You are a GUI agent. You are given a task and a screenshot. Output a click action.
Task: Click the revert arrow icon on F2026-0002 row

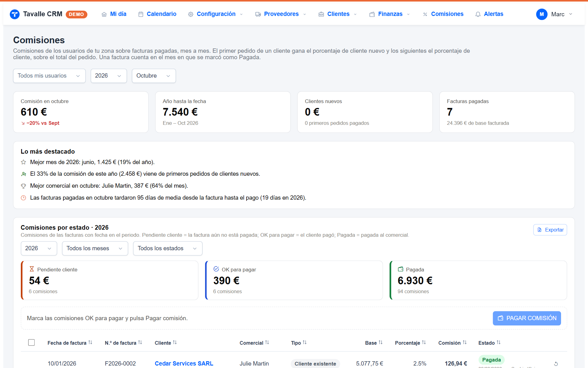click(x=556, y=364)
